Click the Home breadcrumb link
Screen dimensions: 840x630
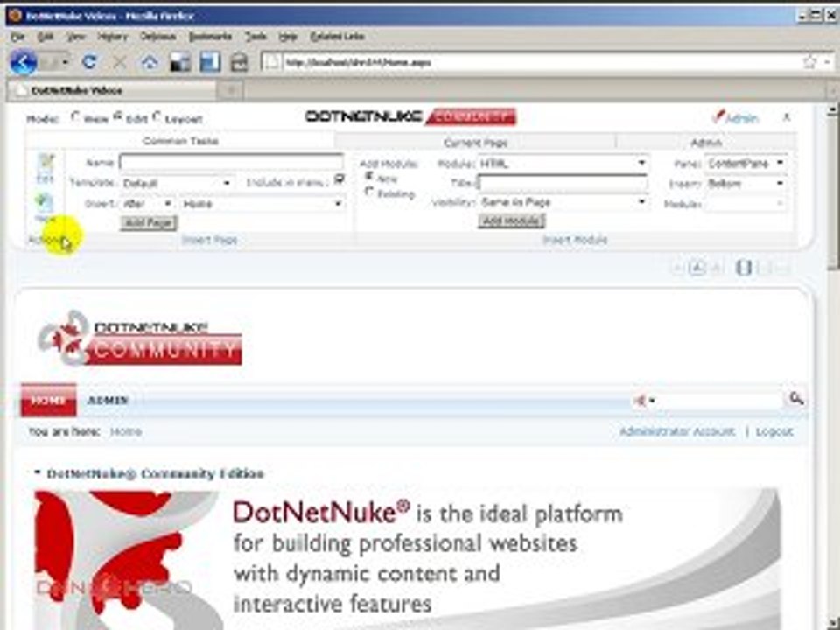click(x=126, y=431)
